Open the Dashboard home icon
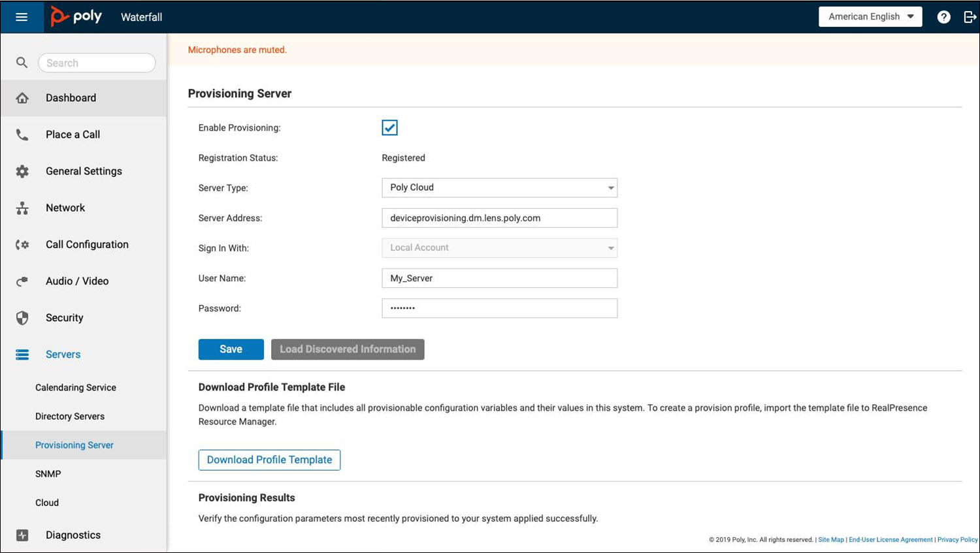This screenshot has height=553, width=980. pyautogui.click(x=22, y=97)
